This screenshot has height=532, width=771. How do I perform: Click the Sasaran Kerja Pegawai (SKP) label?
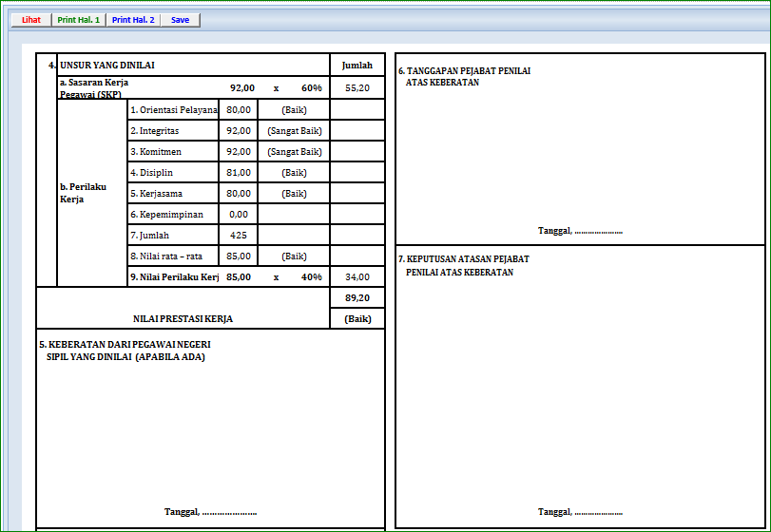coord(94,88)
